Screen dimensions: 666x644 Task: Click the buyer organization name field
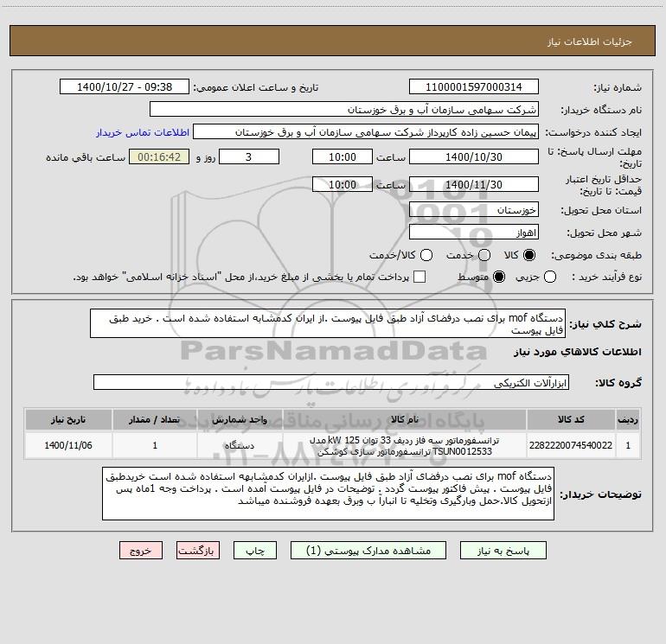(344, 110)
